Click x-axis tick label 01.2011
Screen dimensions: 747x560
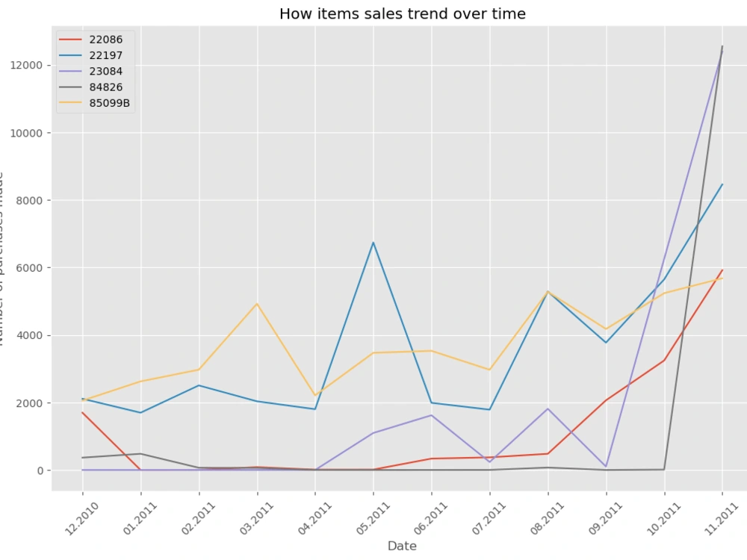point(140,519)
